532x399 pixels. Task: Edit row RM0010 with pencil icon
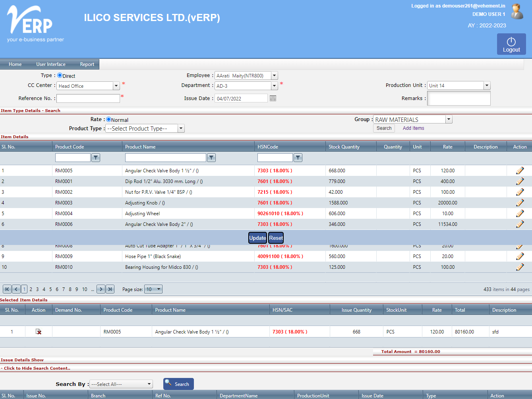tap(520, 267)
